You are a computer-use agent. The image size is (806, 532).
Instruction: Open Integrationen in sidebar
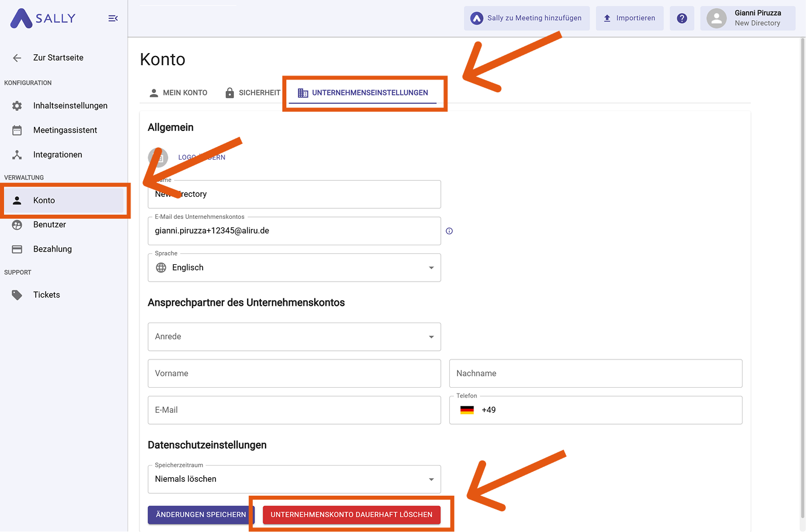(64, 155)
